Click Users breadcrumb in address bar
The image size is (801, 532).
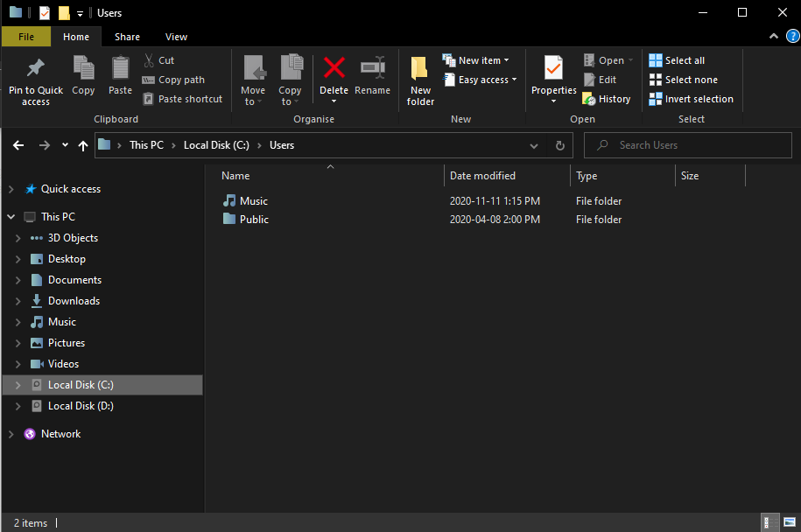282,145
